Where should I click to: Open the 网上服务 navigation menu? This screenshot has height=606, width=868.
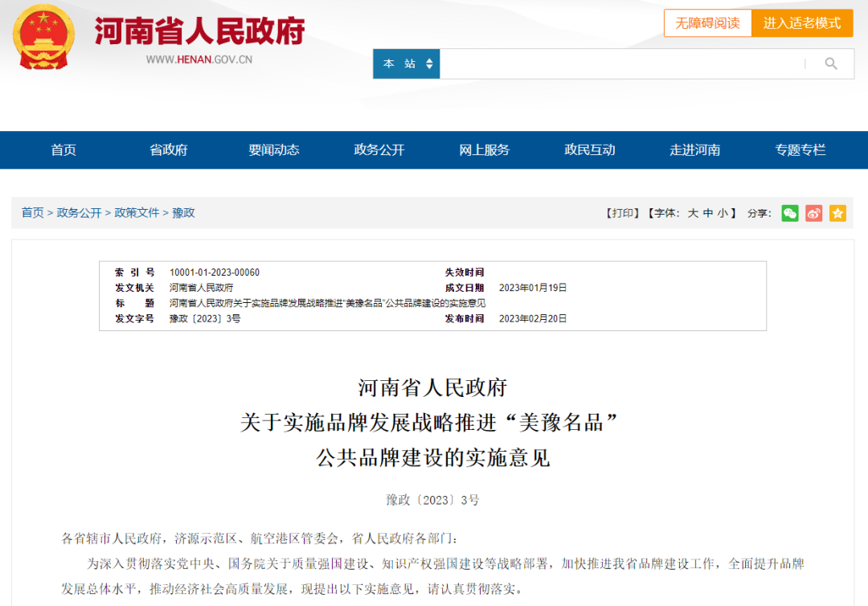click(483, 149)
